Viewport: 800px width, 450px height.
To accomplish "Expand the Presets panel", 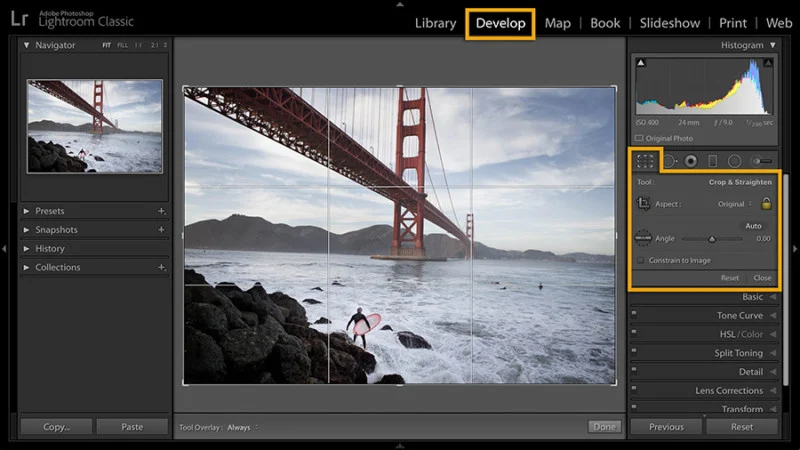I will pos(27,211).
